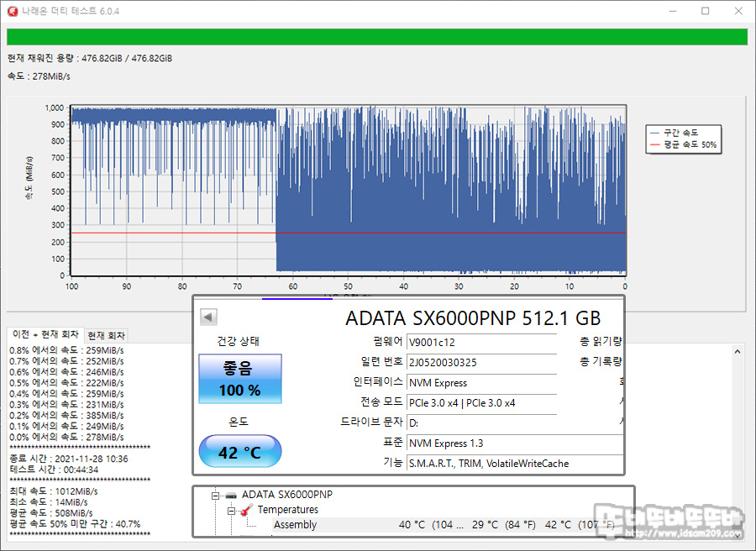Click the 42 °C temperature button
756x551 pixels.
point(240,452)
